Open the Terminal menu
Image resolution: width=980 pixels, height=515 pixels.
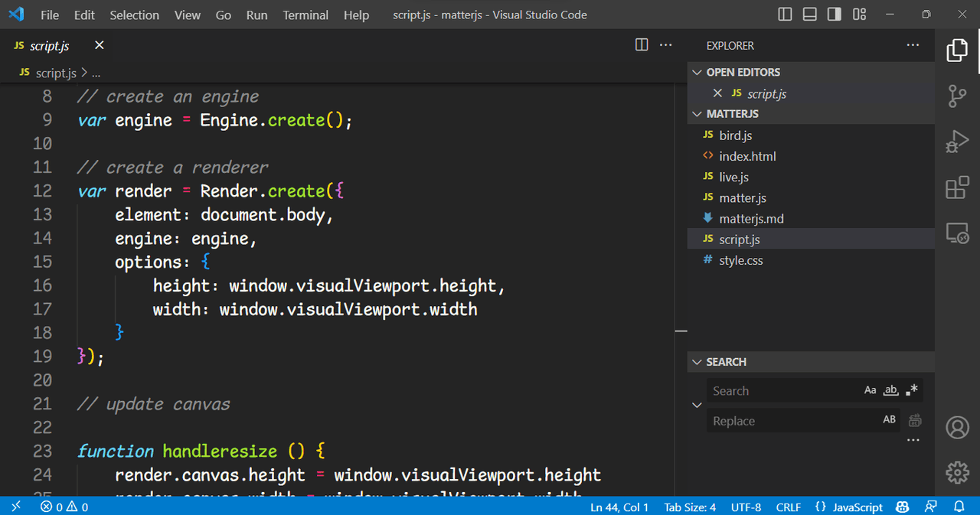(x=305, y=15)
